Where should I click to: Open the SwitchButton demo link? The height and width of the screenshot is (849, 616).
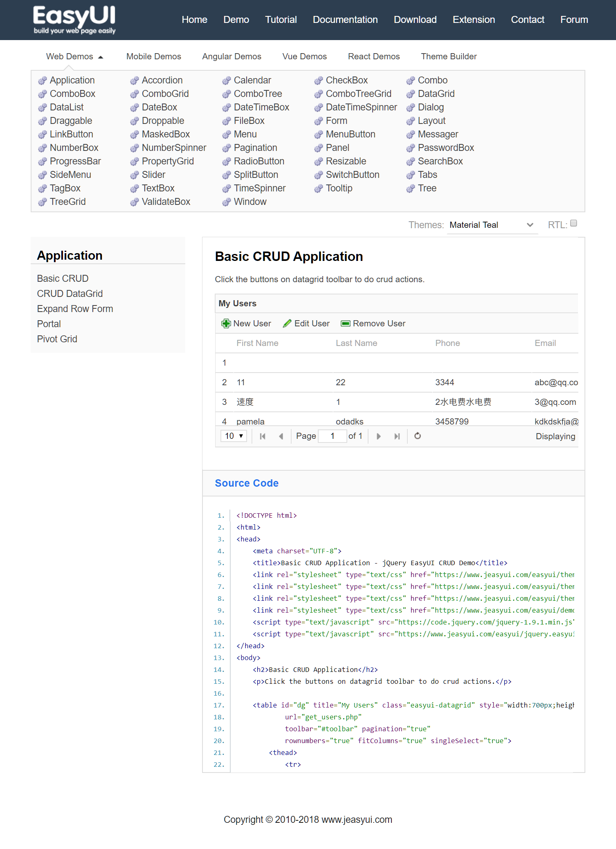pyautogui.click(x=353, y=175)
